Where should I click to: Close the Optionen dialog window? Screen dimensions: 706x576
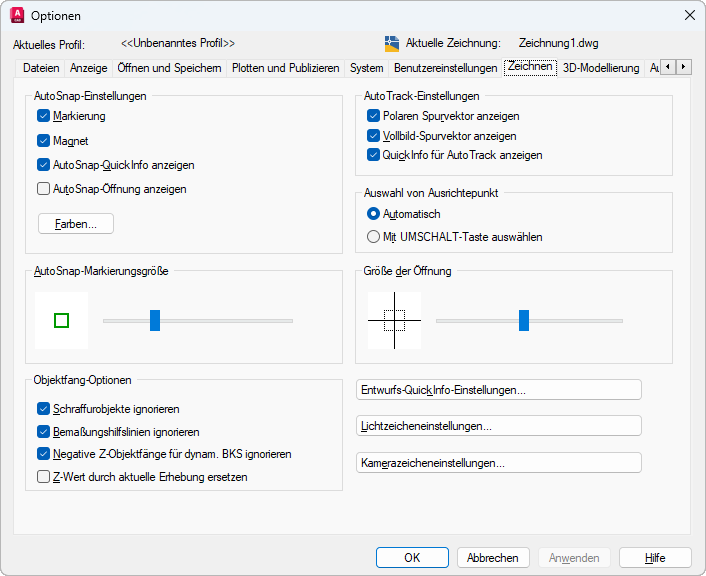[688, 15]
